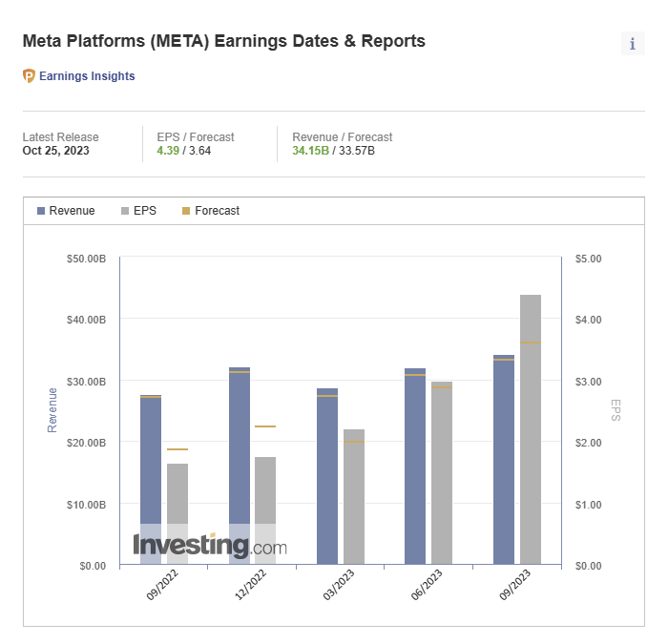The image size is (668, 644).
Task: Click the revenue value 34.15B
Action: (x=310, y=151)
